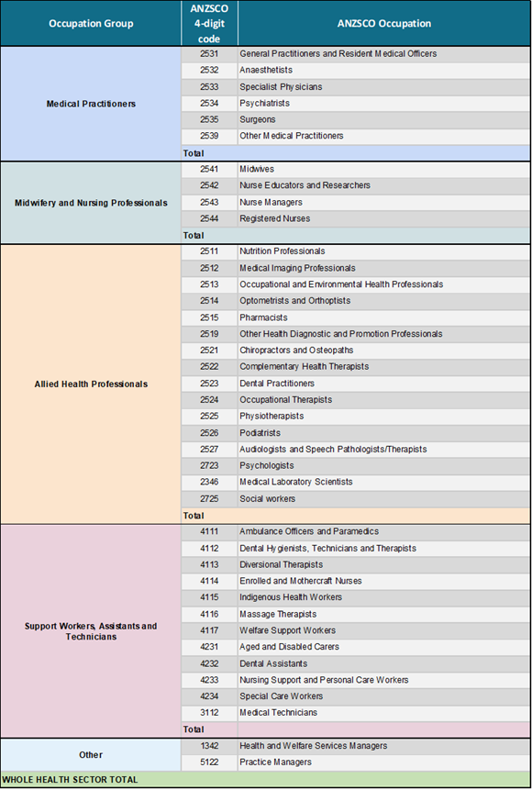Select the Midwifery and Nursing Professionals cell

point(91,203)
